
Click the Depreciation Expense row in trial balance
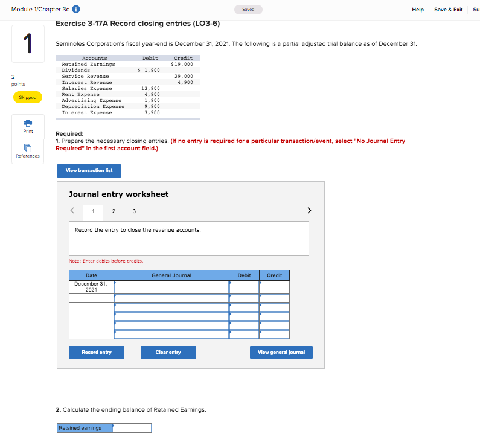tap(128, 106)
